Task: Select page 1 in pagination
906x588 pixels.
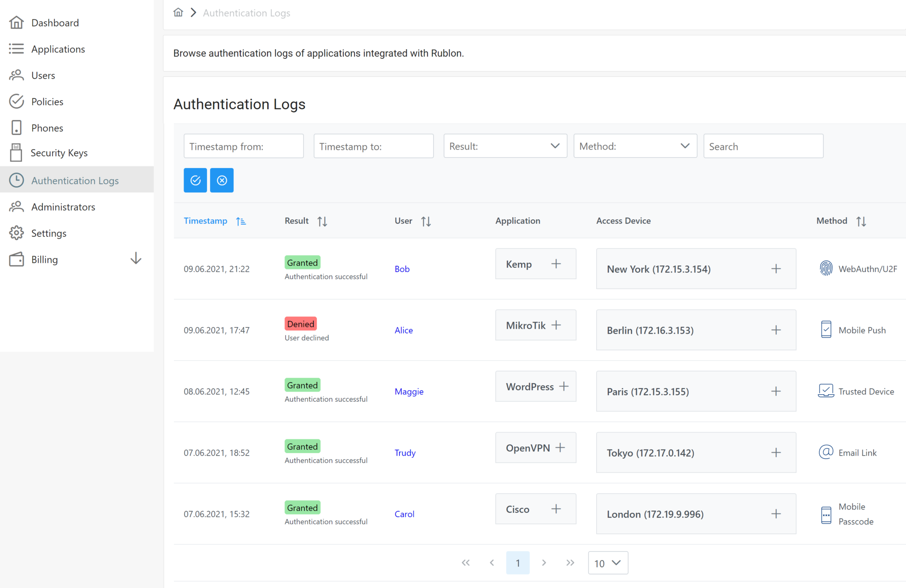Action: [x=518, y=563]
